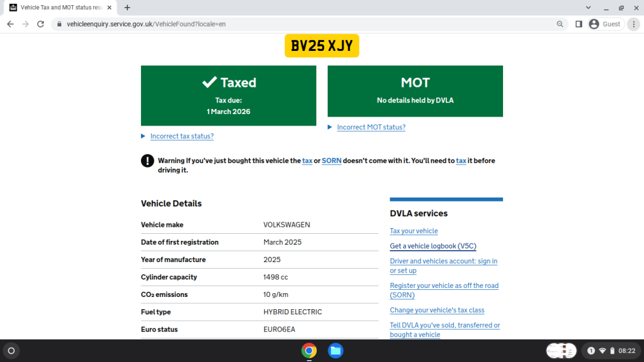The image size is (644, 362).
Task: Toggle the browser side panel icon
Action: pyautogui.click(x=579, y=24)
